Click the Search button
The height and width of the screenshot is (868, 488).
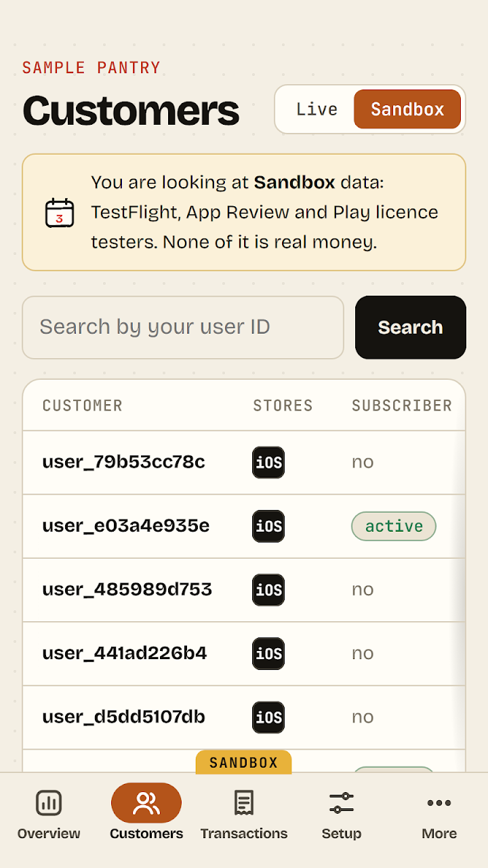(x=411, y=327)
